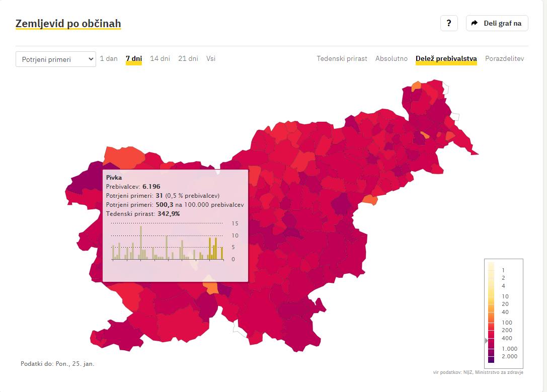Click the legend marker triangle near 400
547x392 pixels.
(486, 341)
